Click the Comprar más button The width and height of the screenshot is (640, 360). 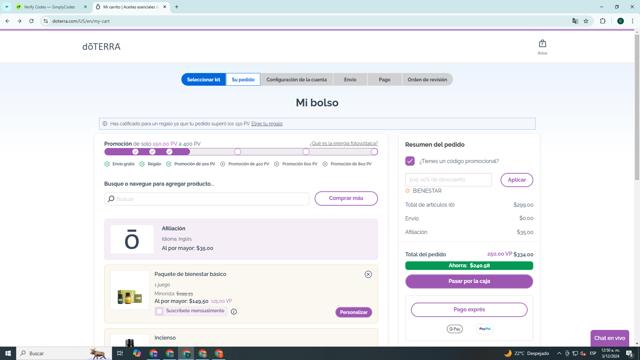click(346, 198)
